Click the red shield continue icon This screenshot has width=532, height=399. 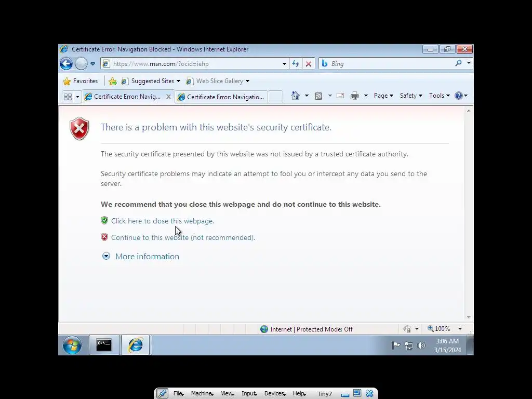(104, 237)
